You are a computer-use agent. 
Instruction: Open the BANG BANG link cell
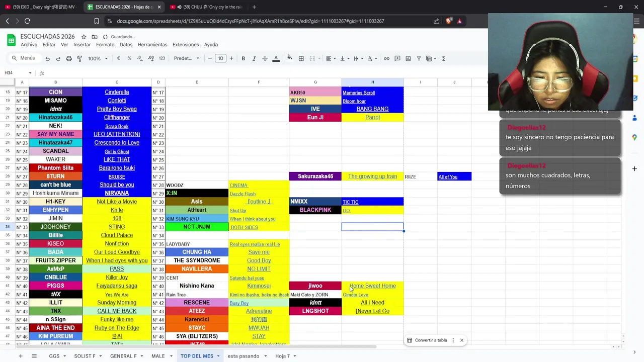tap(372, 109)
